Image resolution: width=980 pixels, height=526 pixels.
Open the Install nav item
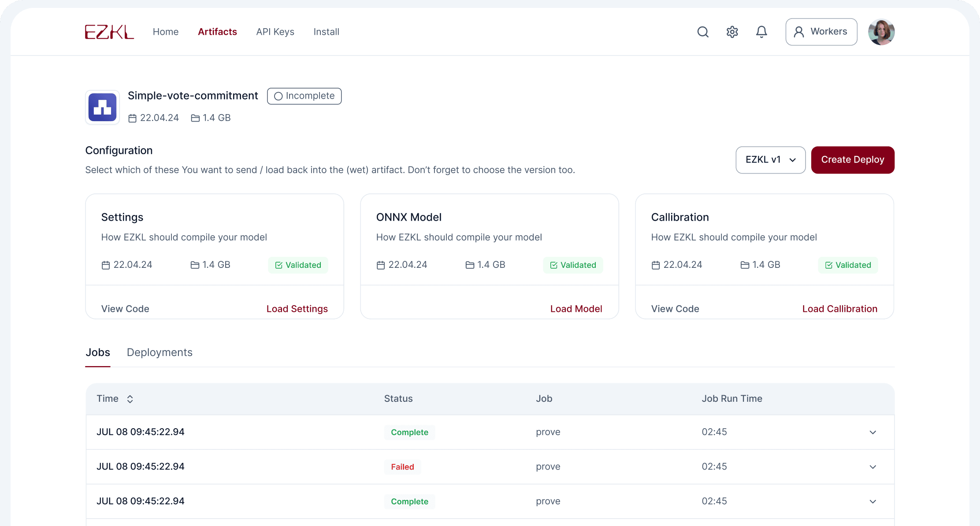click(327, 32)
